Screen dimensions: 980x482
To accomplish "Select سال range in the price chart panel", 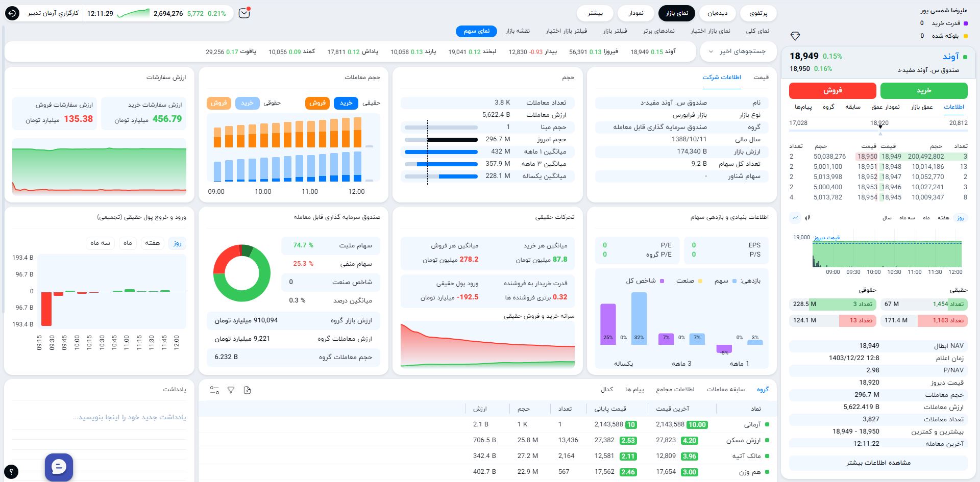I will (887, 218).
